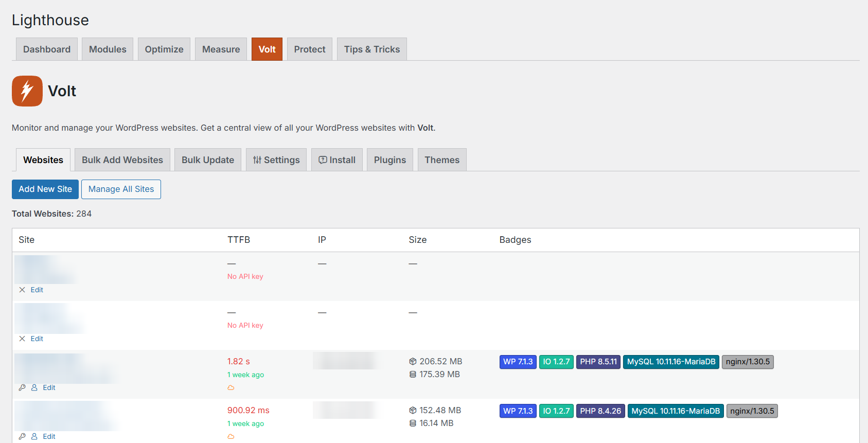Click the Total Websites: 284 text

click(x=51, y=214)
